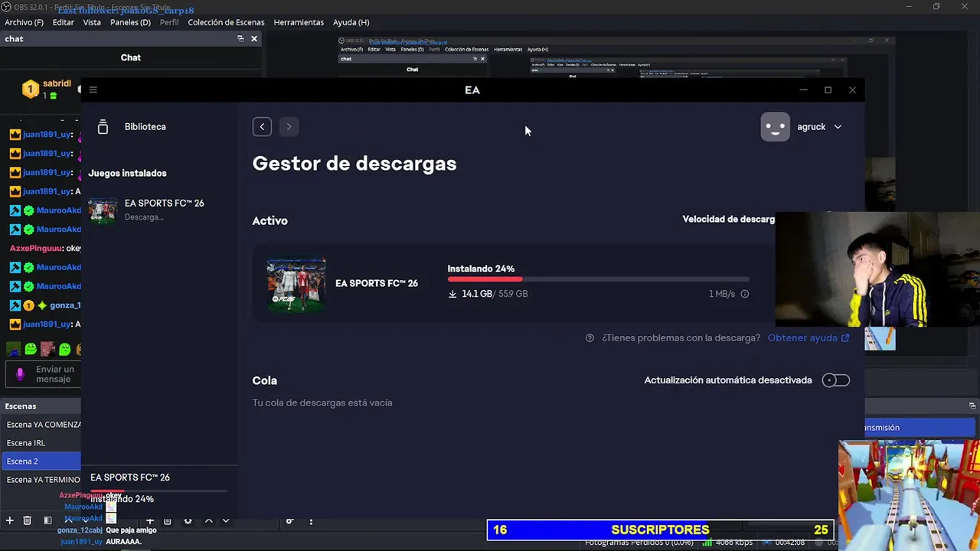The image size is (980, 551).
Task: Open audio mixer three-dot menu
Action: pos(311,521)
